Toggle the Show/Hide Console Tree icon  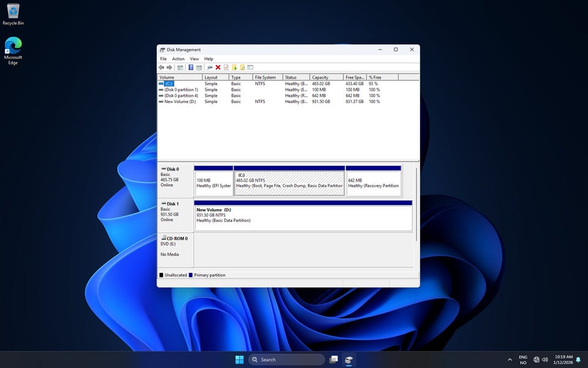click(180, 67)
